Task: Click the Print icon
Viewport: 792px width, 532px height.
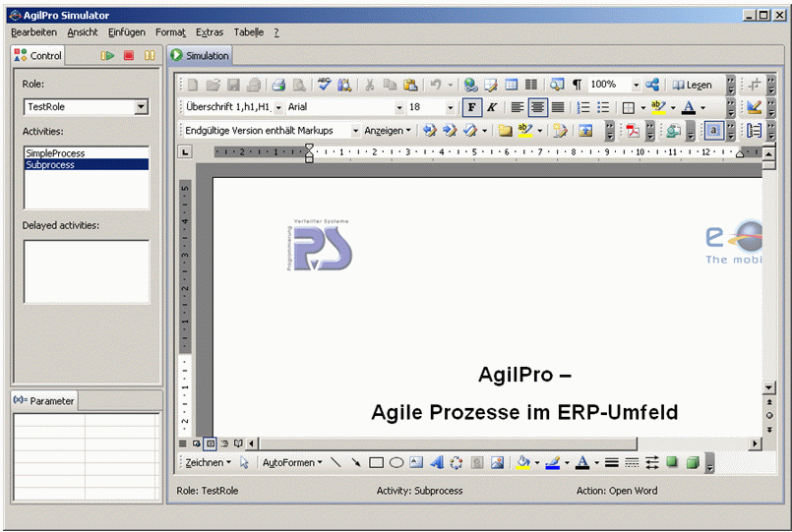Action: [x=278, y=85]
